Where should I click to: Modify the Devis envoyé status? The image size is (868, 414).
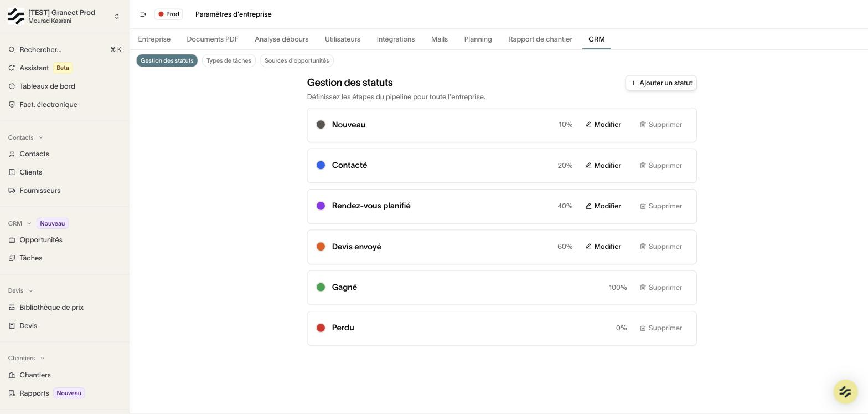[x=603, y=247]
